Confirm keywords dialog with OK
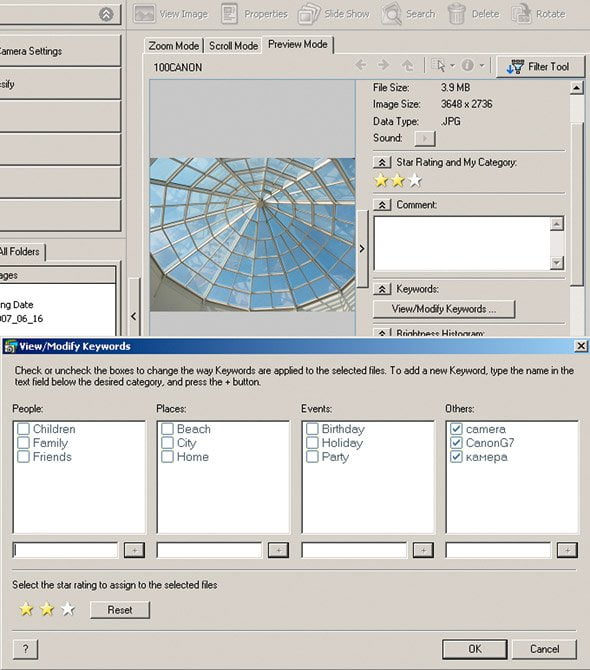The height and width of the screenshot is (670, 590). click(x=475, y=649)
